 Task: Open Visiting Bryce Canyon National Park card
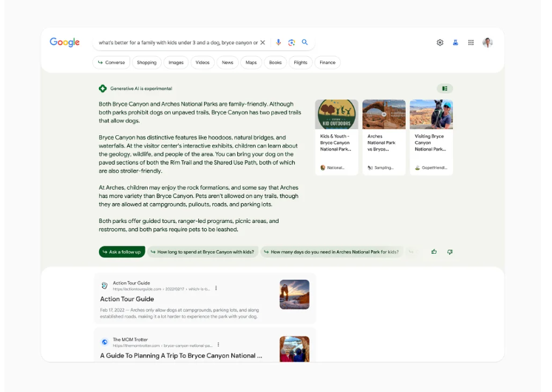point(432,137)
